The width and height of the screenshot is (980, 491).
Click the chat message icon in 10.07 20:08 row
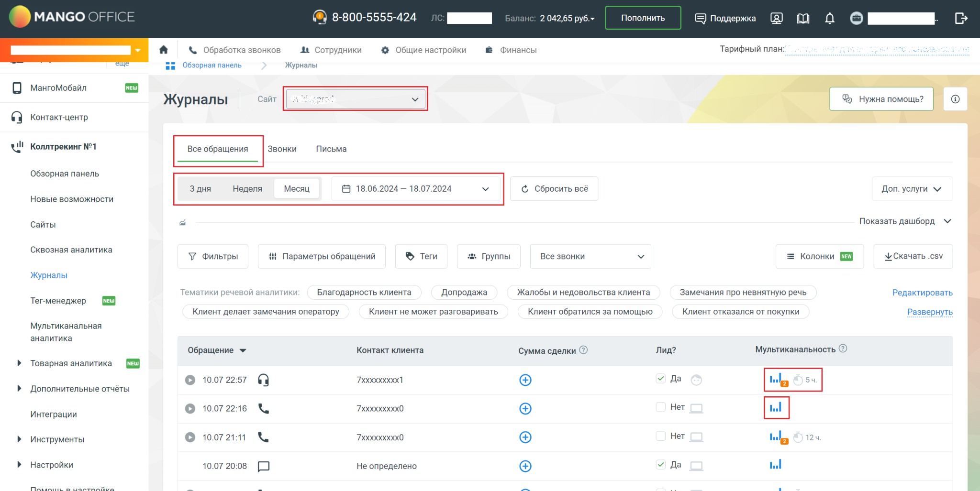(264, 466)
